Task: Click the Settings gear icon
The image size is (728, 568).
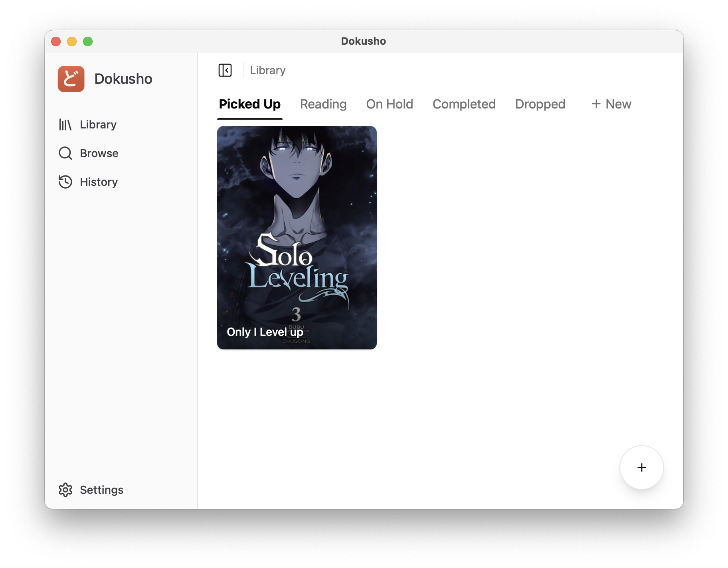Action: 65,490
